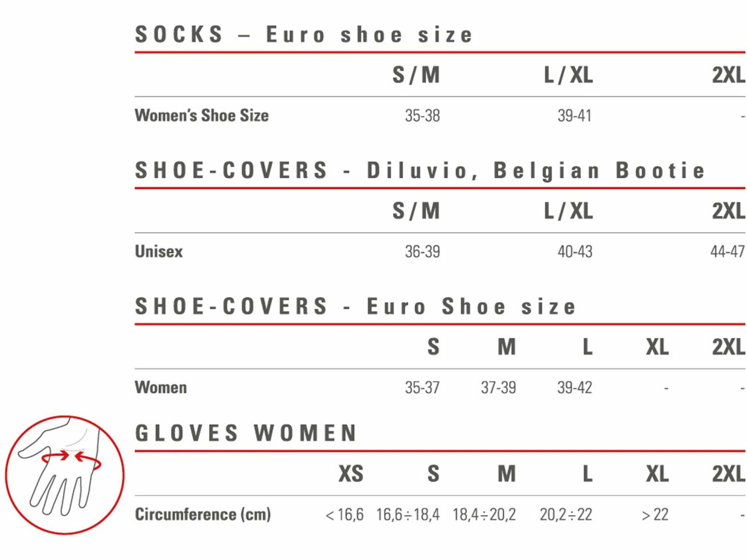This screenshot has height=560, width=747.
Task: Click the Diluvio, Belgian Bootie shoe-covers heading
Action: click(x=419, y=171)
